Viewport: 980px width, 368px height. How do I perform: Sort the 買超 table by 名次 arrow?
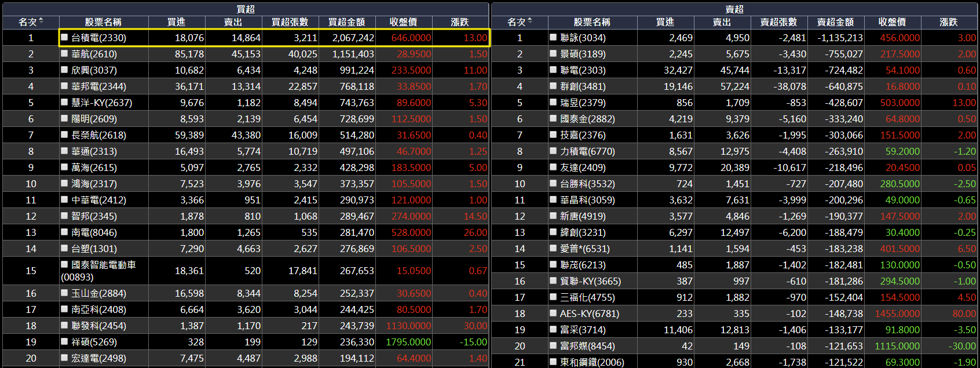41,21
